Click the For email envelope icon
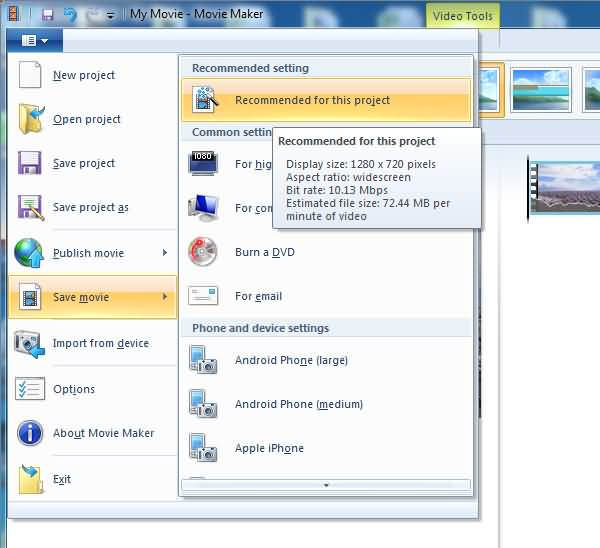This screenshot has height=548, width=600. pos(203,295)
